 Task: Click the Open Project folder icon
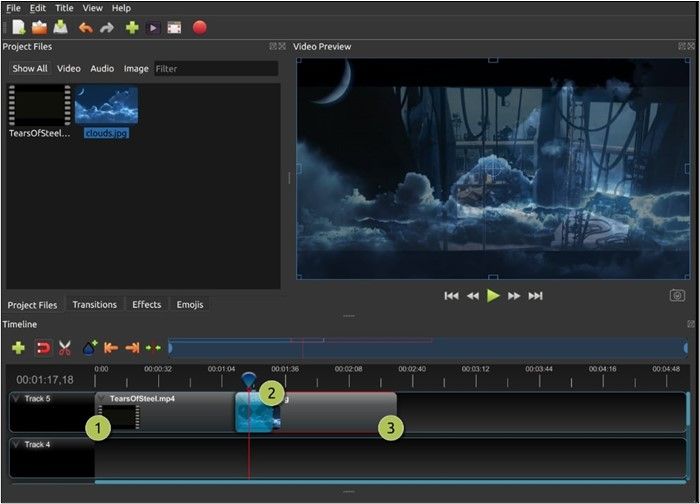pos(39,28)
